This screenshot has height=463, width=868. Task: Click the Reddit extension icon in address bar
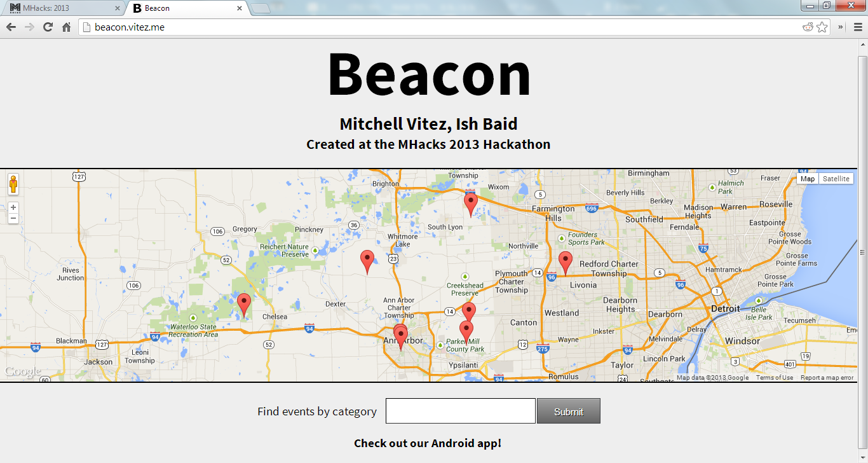coord(808,27)
